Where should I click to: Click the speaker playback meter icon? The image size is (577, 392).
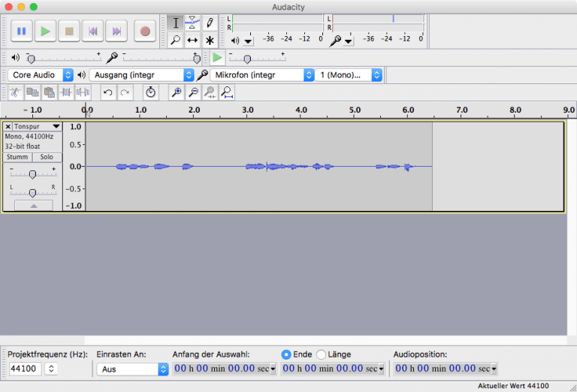click(x=234, y=41)
